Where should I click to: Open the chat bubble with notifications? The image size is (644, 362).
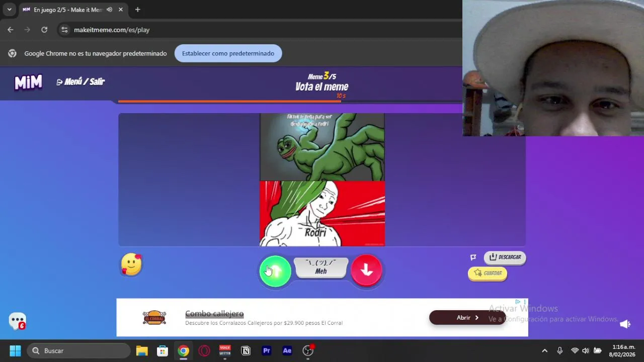(x=18, y=321)
